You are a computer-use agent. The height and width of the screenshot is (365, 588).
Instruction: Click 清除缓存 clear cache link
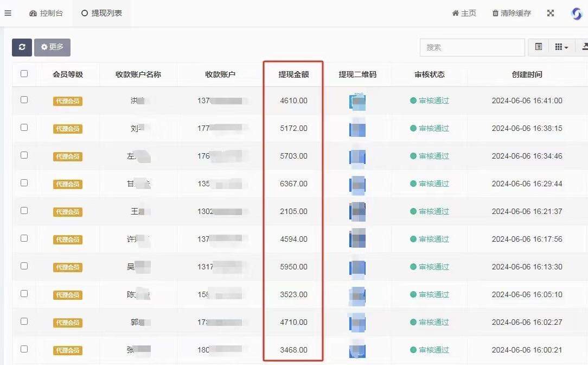click(512, 13)
